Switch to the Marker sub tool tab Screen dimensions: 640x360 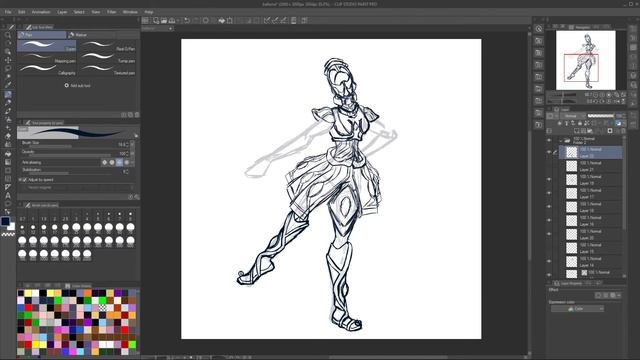point(91,35)
